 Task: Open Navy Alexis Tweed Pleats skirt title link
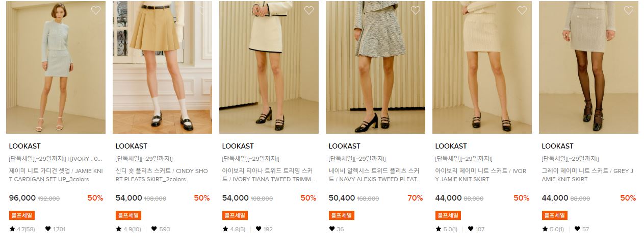[375, 175]
